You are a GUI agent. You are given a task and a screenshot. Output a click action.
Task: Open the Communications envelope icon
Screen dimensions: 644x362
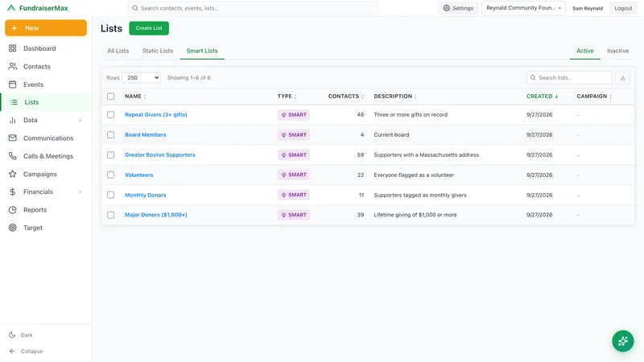(13, 138)
